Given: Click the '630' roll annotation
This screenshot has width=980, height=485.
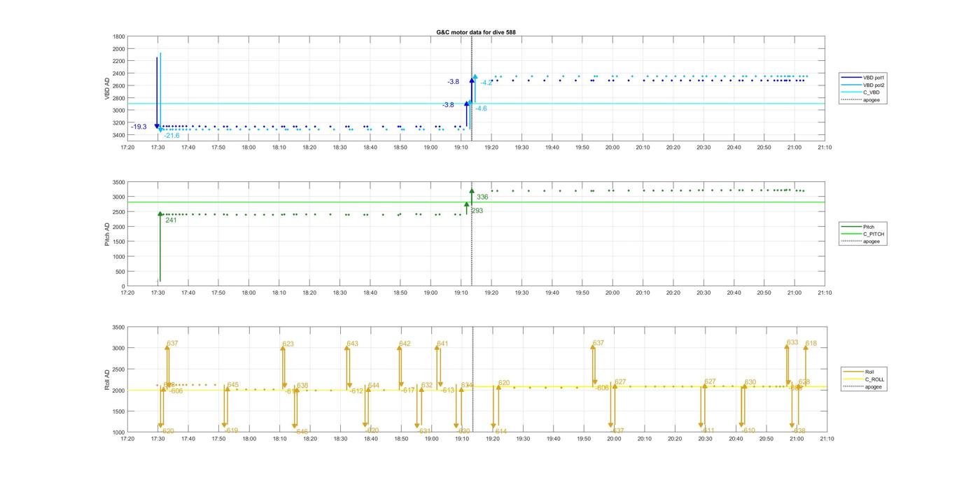Looking at the screenshot, I should (x=750, y=382).
